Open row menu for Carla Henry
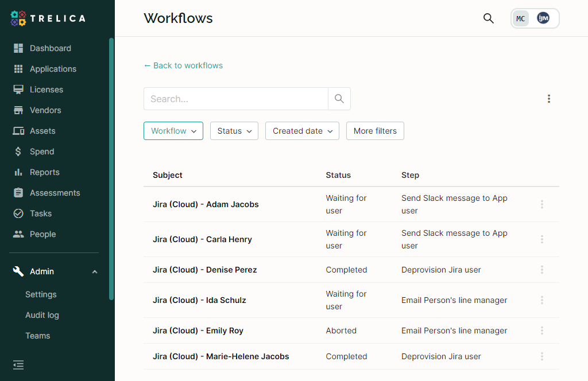This screenshot has height=381, width=588. (x=542, y=239)
